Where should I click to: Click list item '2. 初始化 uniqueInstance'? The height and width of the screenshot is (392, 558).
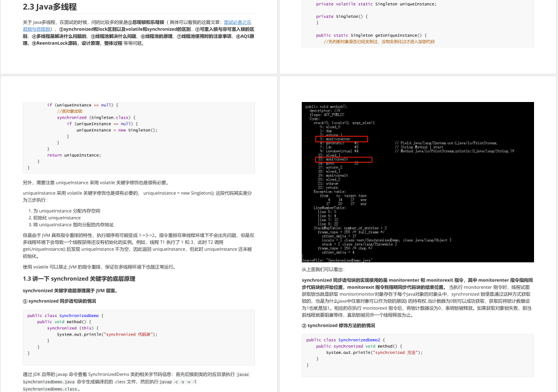pos(55,218)
